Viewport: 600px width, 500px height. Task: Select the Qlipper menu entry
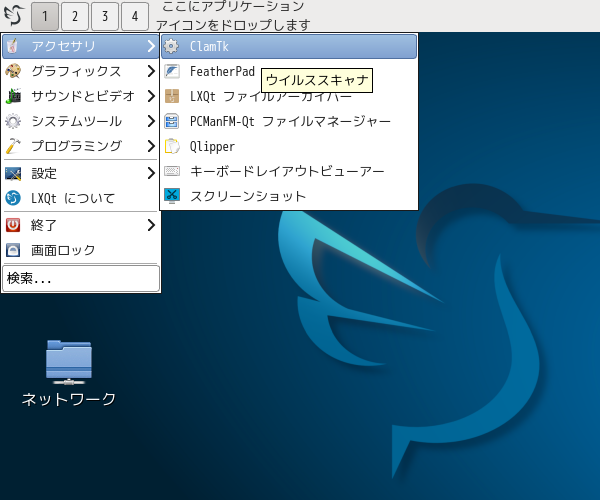289,146
